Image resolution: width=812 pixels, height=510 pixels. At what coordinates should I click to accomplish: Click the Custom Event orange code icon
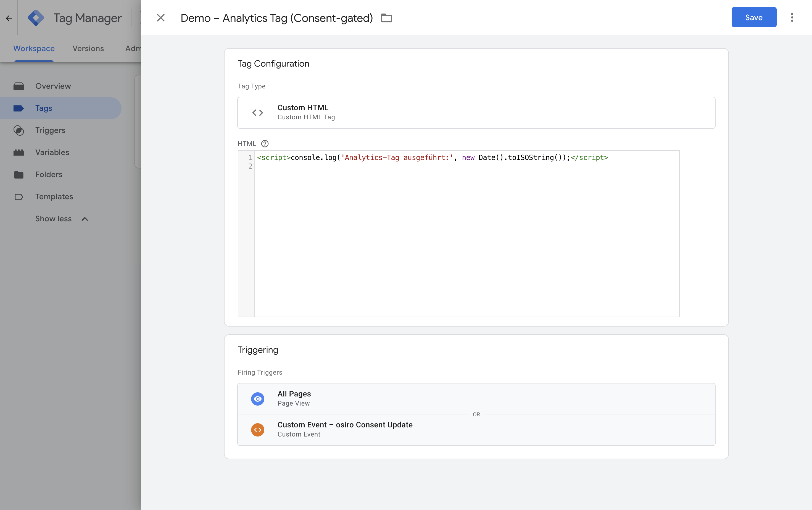tap(257, 430)
